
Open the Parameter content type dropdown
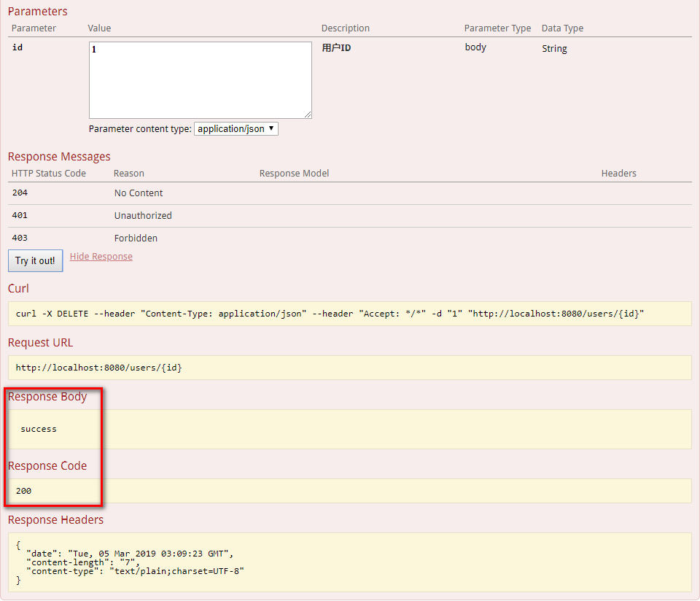236,129
